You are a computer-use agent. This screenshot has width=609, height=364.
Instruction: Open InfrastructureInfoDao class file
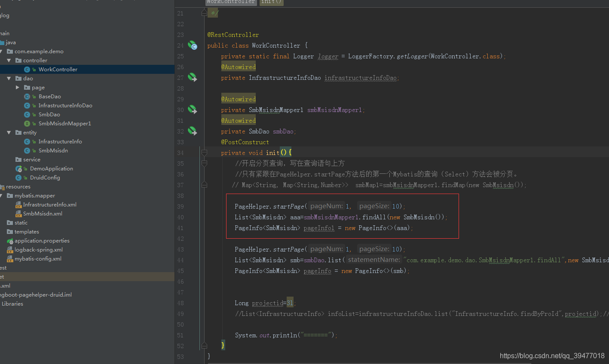pyautogui.click(x=65, y=106)
